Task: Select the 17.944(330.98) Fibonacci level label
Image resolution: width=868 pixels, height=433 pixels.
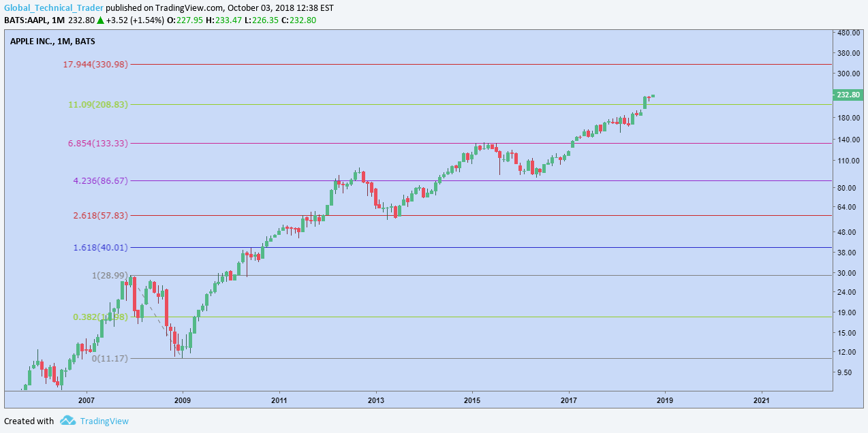Action: pos(95,64)
